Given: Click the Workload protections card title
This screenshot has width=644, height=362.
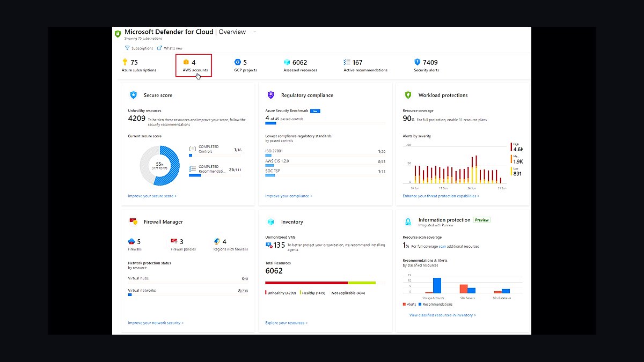Looking at the screenshot, I should click(x=443, y=95).
